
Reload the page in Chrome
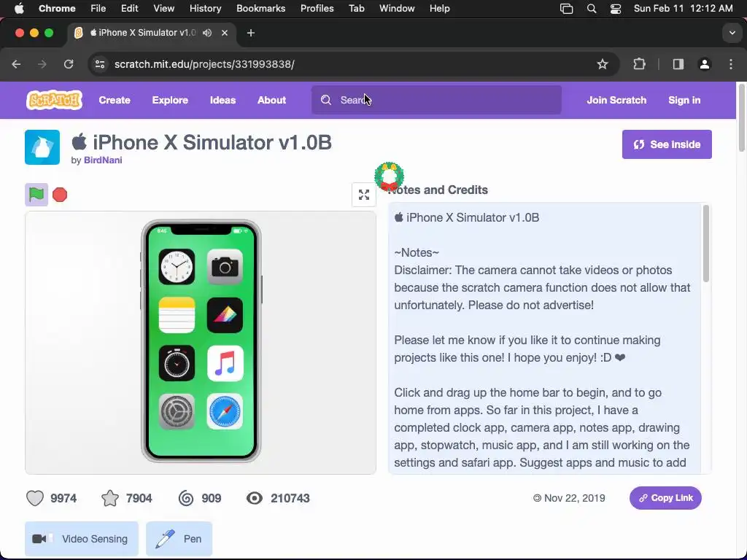point(69,64)
